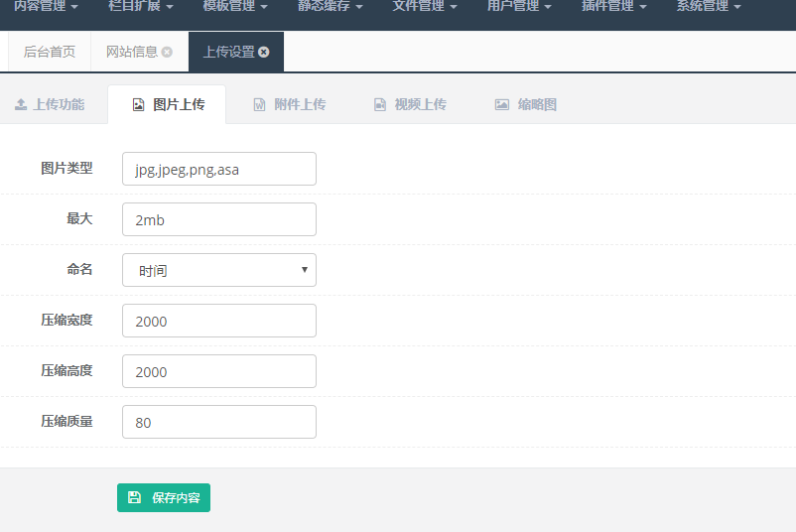
Task: Click the 压缩高度 label
Action: coord(67,370)
